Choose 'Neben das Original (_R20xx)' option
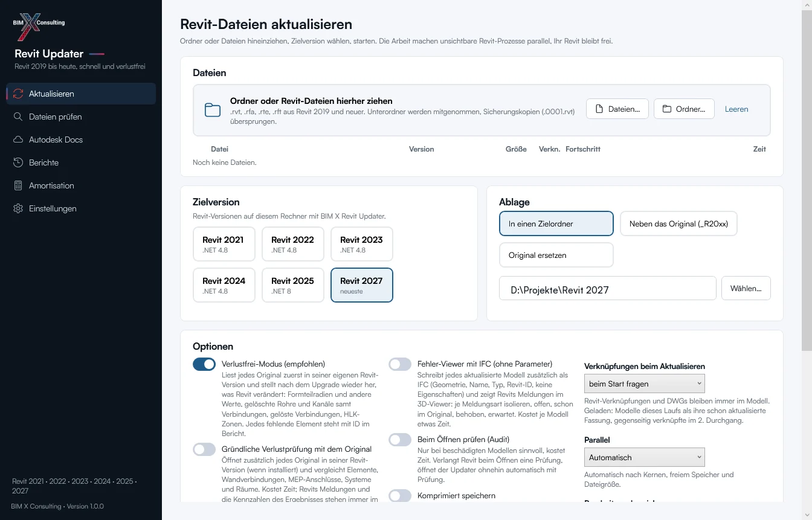812x520 pixels. (678, 223)
